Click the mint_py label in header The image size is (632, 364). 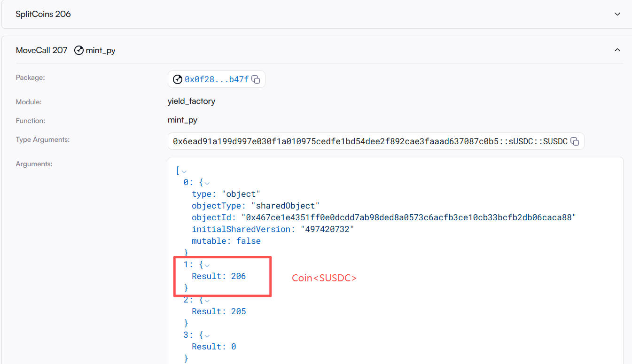[101, 50]
